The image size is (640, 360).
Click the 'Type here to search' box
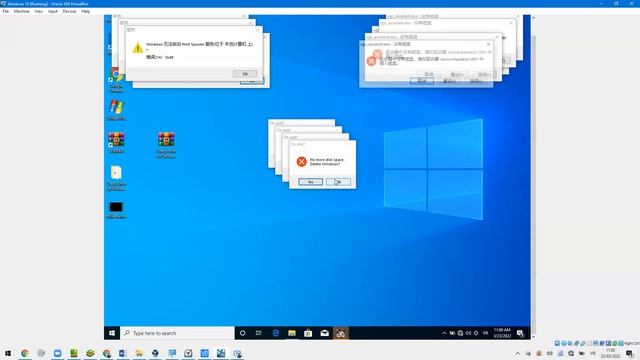tap(177, 333)
